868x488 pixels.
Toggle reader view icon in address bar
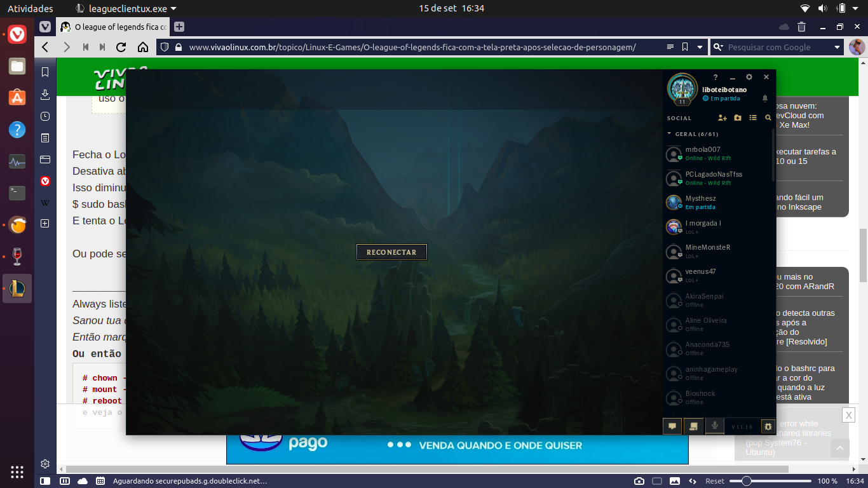point(670,47)
